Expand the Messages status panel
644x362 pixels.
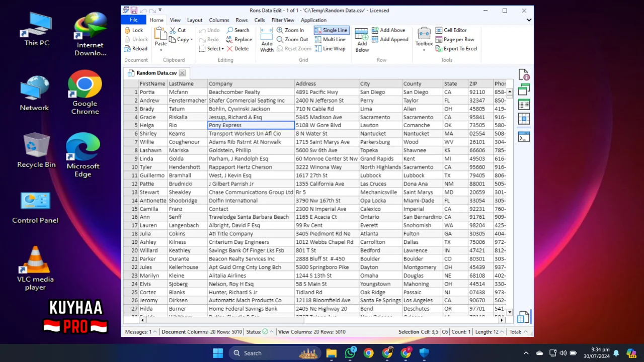[155, 332]
